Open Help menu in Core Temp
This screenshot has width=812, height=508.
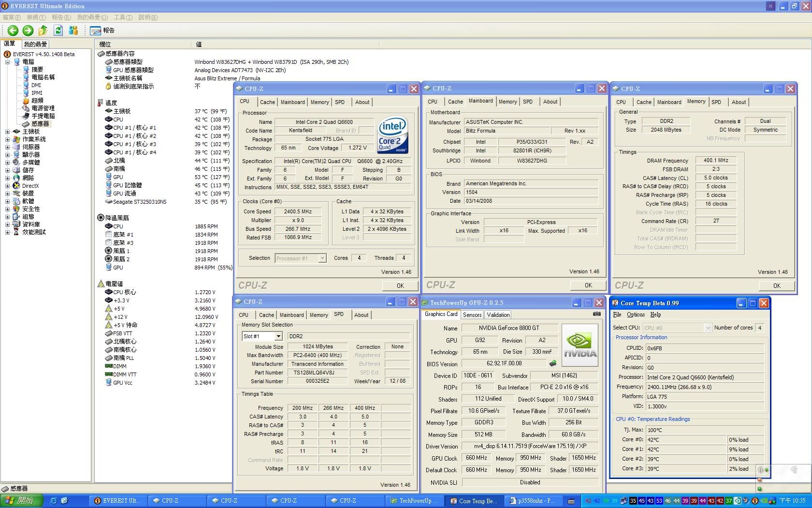[655, 314]
